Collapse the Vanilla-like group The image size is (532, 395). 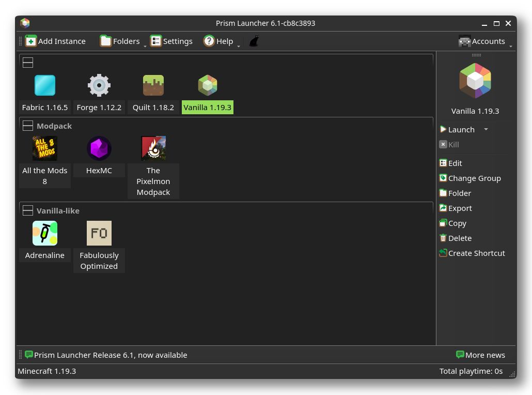pos(28,211)
